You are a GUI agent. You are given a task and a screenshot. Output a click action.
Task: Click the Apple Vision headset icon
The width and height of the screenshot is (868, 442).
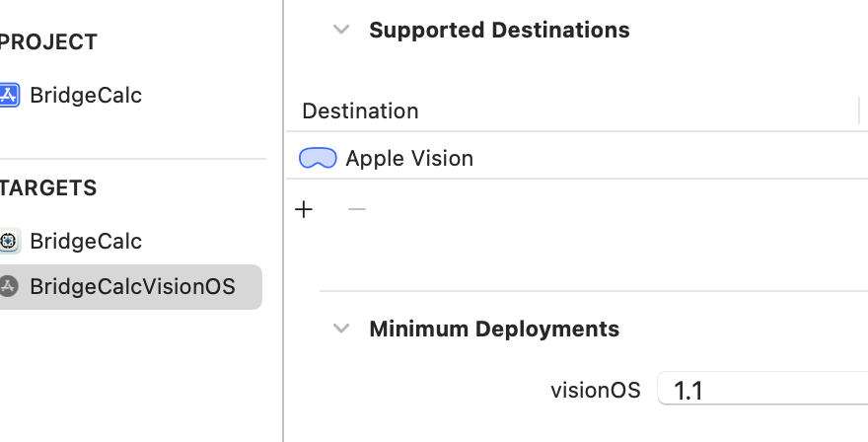318,158
